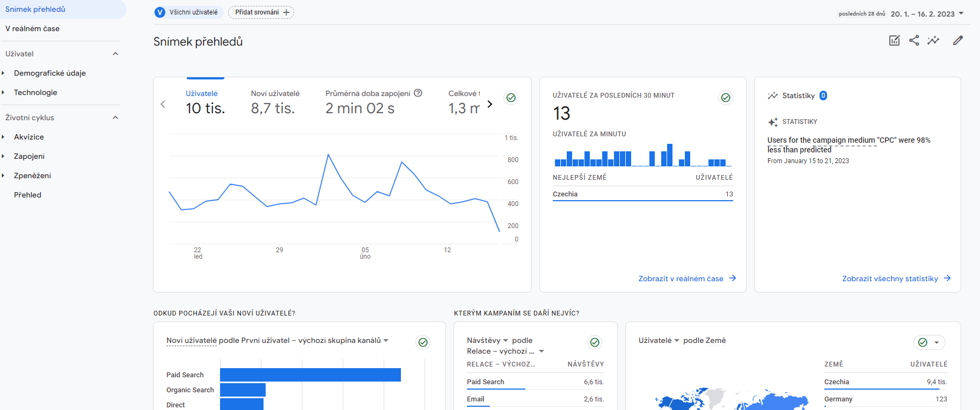This screenshot has width=980, height=410.
Task: Click the check icon on Návštěvy campaign card
Action: coord(595,342)
